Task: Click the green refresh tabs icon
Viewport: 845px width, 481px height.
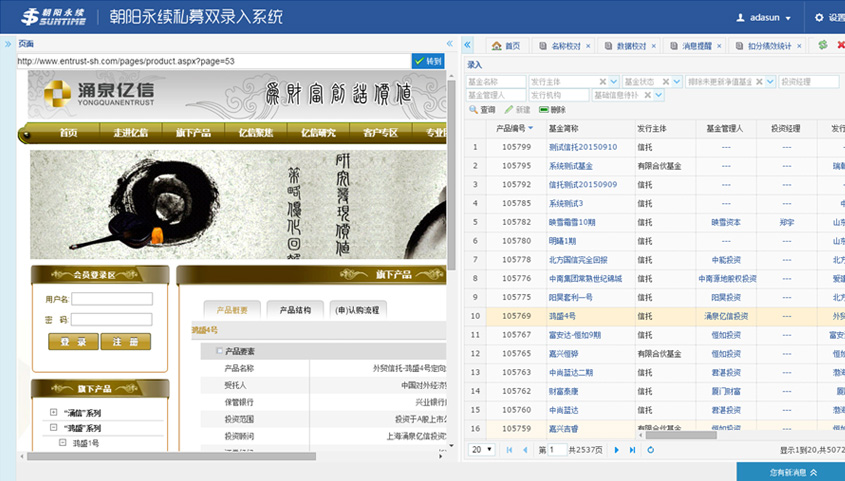Action: pos(822,45)
